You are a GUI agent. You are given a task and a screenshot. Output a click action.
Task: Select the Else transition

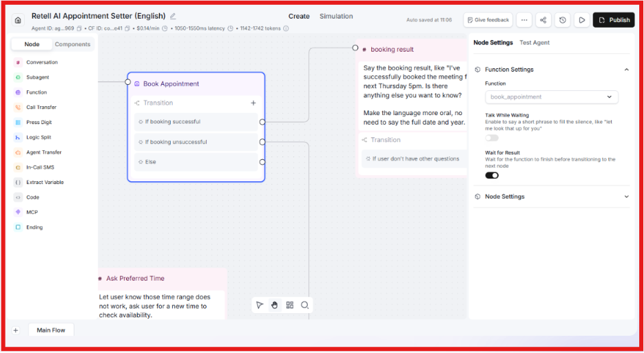[196, 162]
